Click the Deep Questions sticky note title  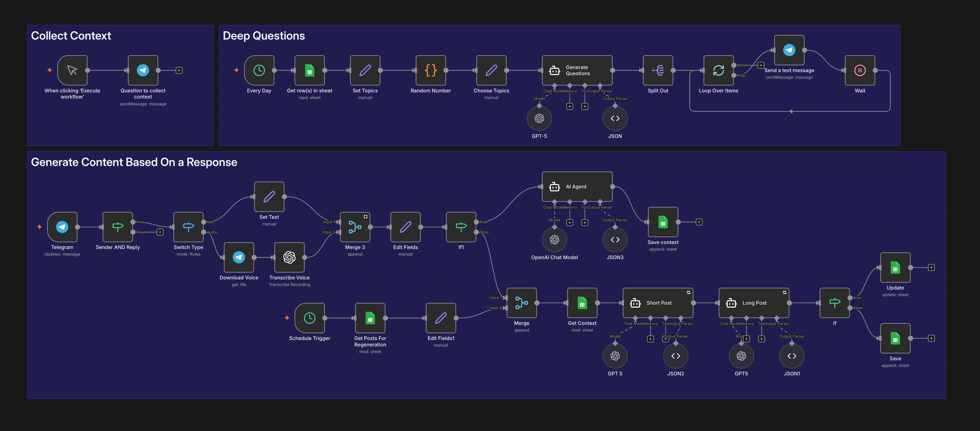[x=264, y=36]
